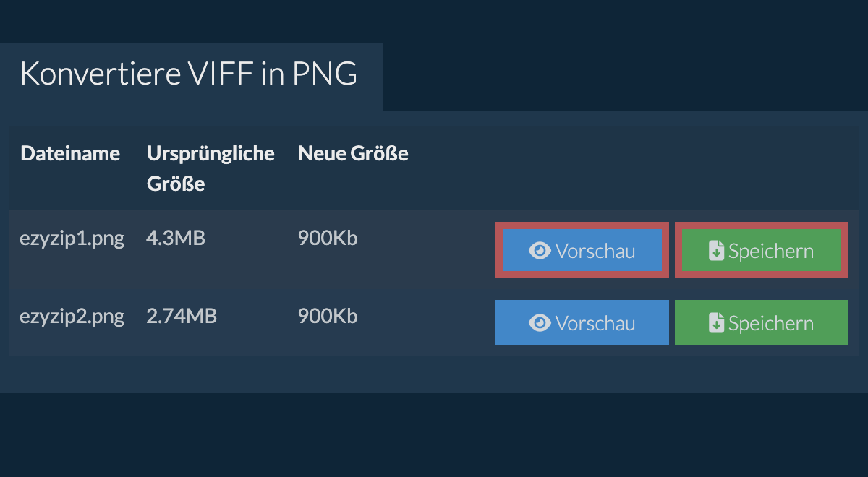
Task: Click the 2.74MB original size value
Action: (182, 316)
